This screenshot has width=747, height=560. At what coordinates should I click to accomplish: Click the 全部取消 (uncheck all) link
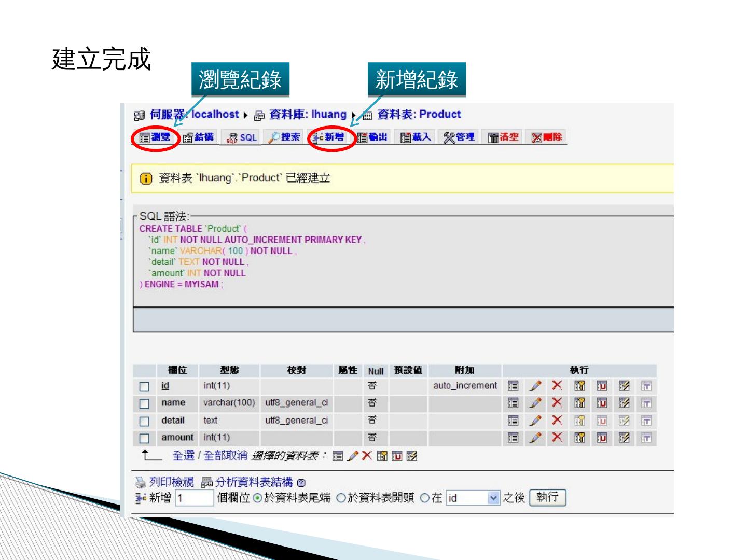click(x=226, y=456)
